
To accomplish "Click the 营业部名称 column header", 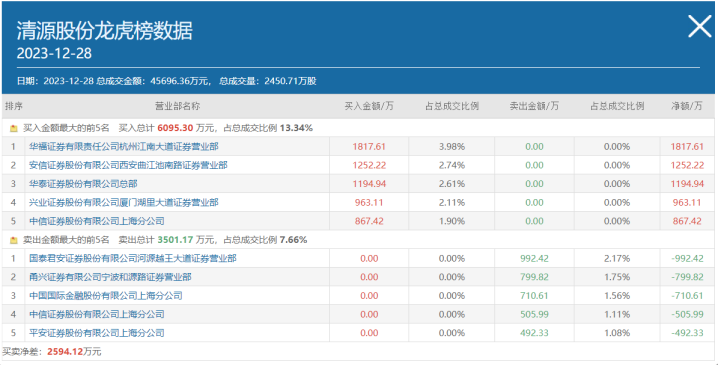I will [x=178, y=106].
